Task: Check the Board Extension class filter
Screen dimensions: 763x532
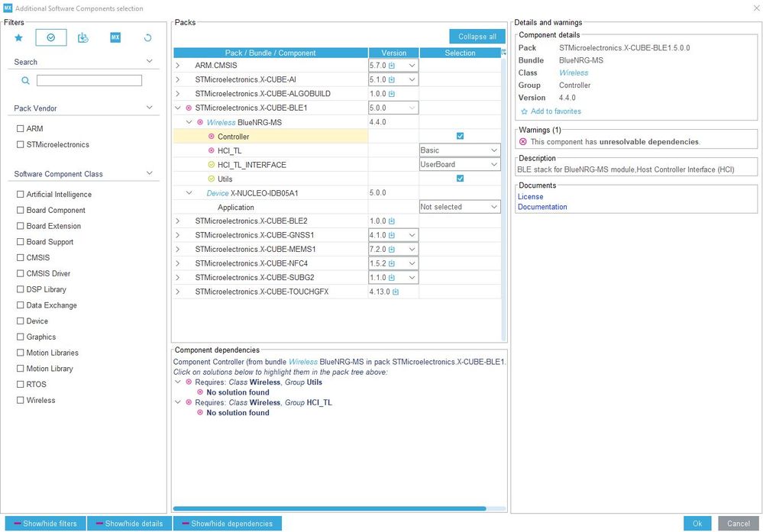Action: coord(21,226)
